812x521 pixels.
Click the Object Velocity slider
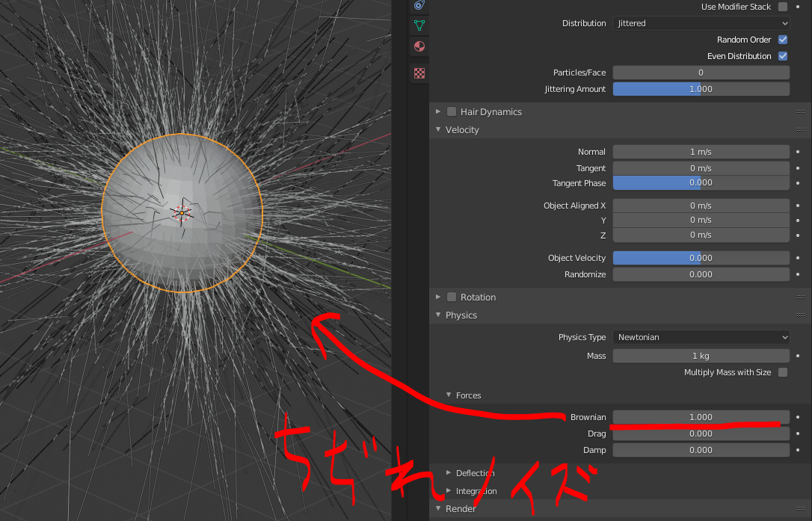coord(701,258)
